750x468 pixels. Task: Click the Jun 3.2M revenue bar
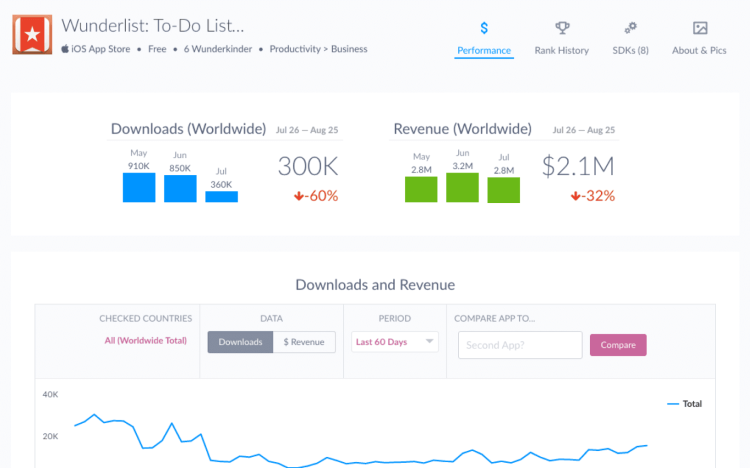[462, 187]
